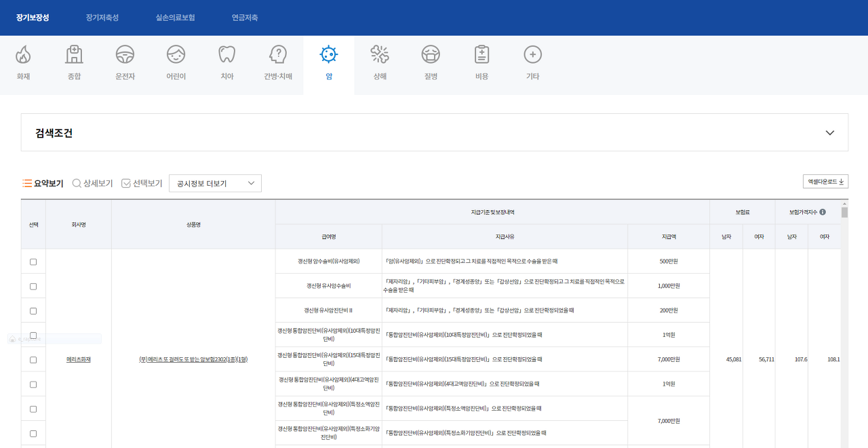Click the 지급액 column header

[x=669, y=237]
